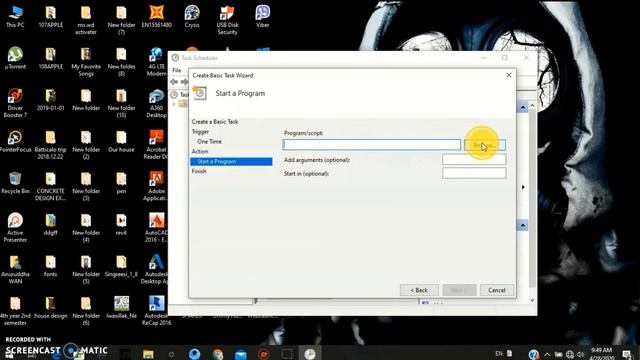
Task: Launch Driver Booster 7 shortcut
Action: [15, 103]
